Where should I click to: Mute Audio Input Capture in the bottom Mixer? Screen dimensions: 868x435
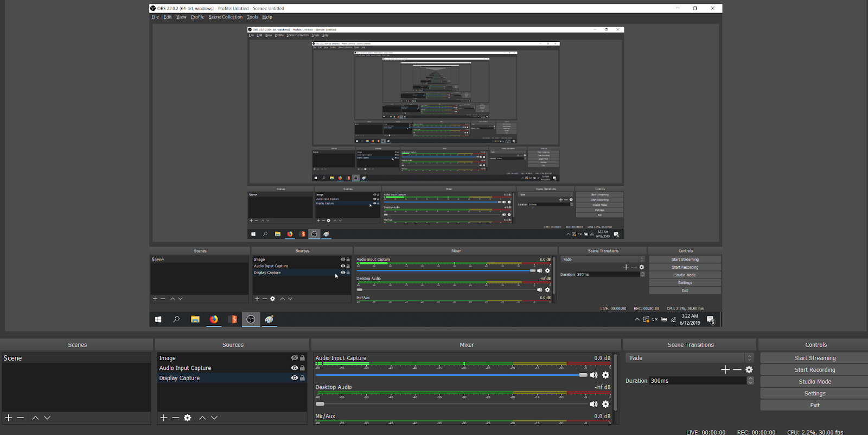(594, 375)
